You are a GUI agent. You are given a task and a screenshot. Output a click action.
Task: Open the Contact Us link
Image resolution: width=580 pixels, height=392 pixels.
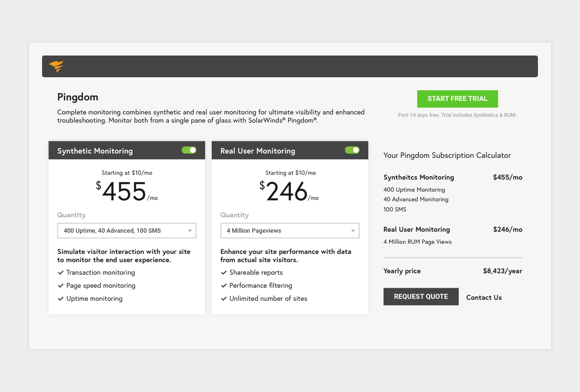484,297
